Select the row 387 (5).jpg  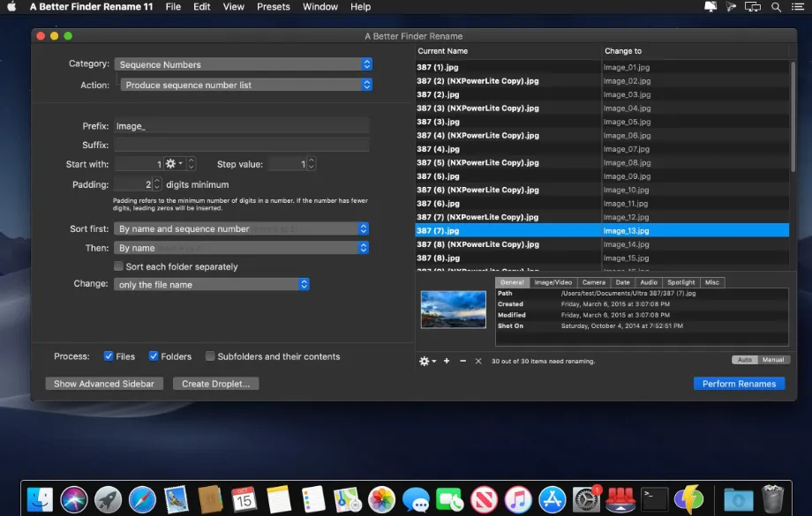click(602, 176)
